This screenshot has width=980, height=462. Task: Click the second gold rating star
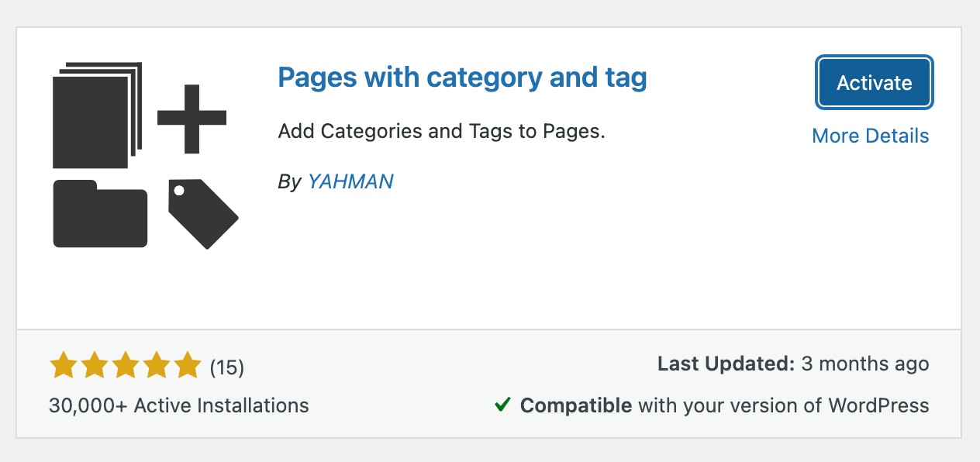point(94,364)
